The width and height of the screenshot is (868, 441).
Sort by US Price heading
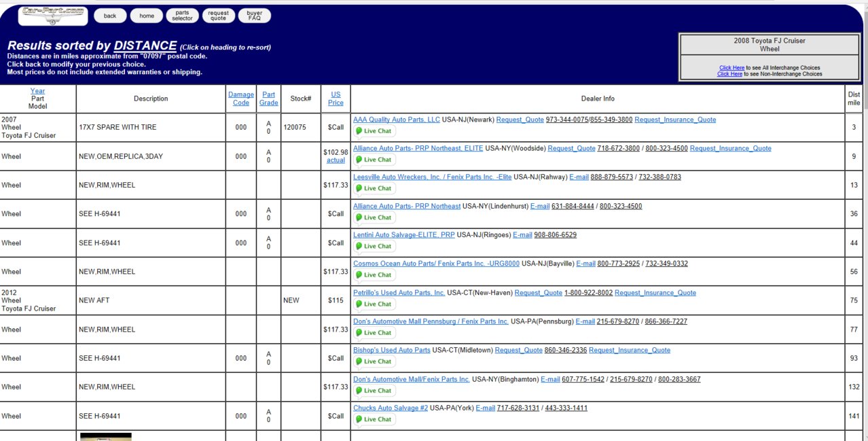click(336, 99)
